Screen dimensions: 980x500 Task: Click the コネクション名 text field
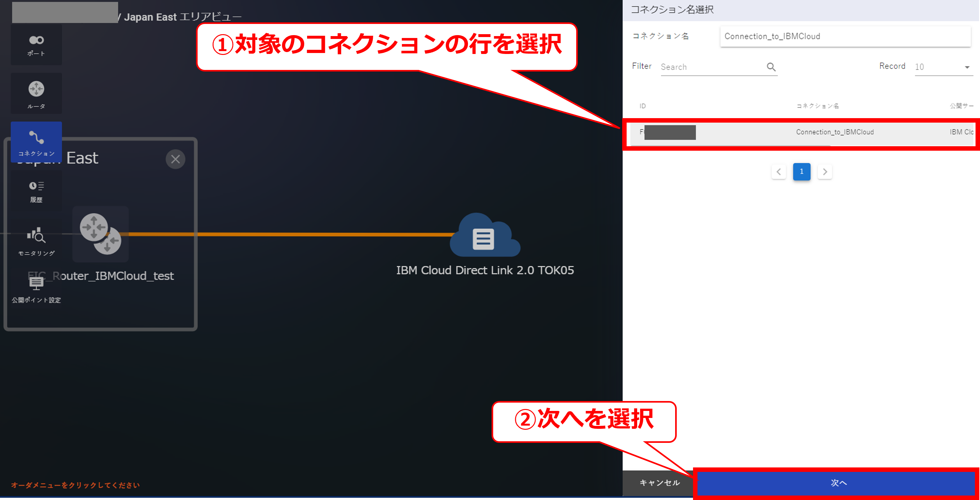(845, 36)
